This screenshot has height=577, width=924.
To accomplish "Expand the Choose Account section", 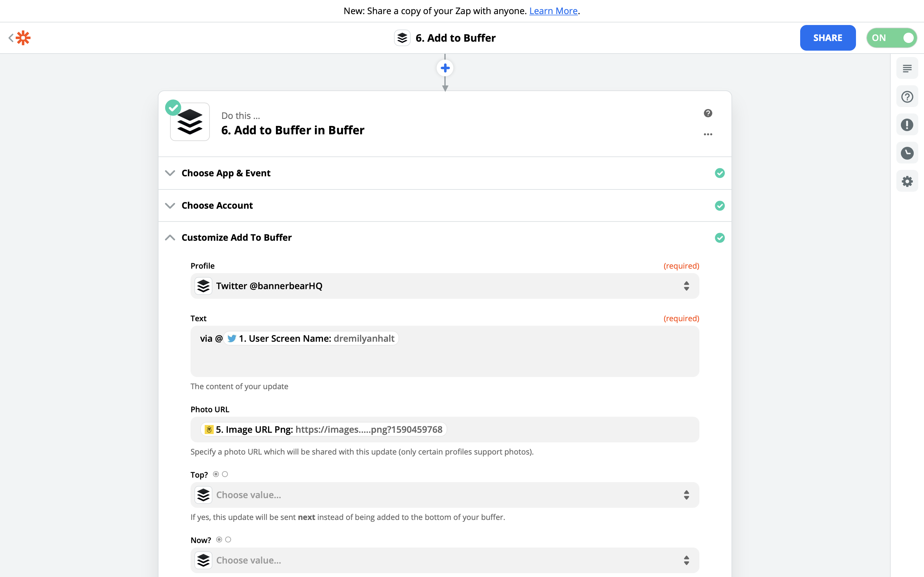I will [217, 206].
